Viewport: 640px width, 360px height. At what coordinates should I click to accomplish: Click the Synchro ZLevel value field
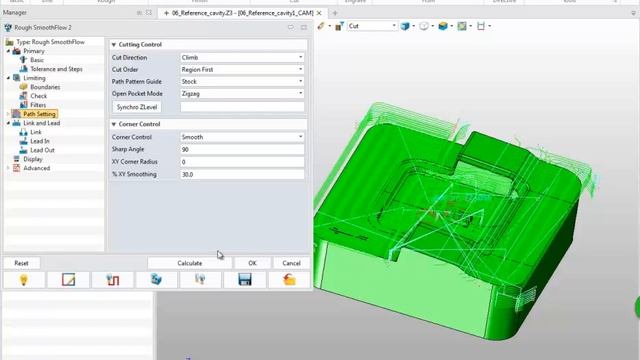[242, 107]
